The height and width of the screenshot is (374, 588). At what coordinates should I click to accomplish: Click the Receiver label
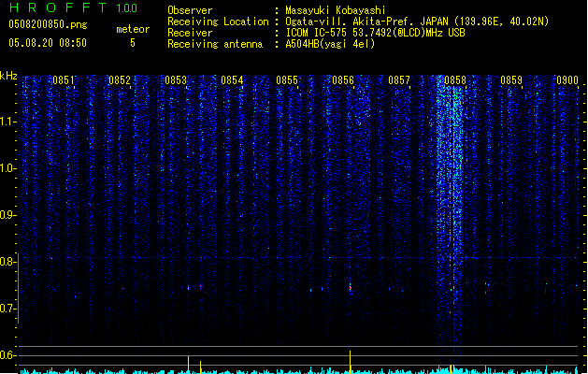(190, 33)
